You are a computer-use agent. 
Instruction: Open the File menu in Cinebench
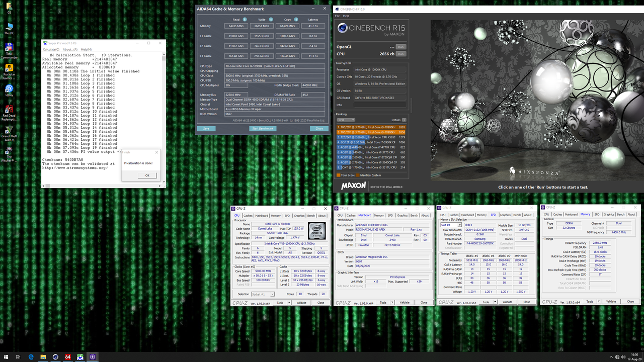(338, 16)
